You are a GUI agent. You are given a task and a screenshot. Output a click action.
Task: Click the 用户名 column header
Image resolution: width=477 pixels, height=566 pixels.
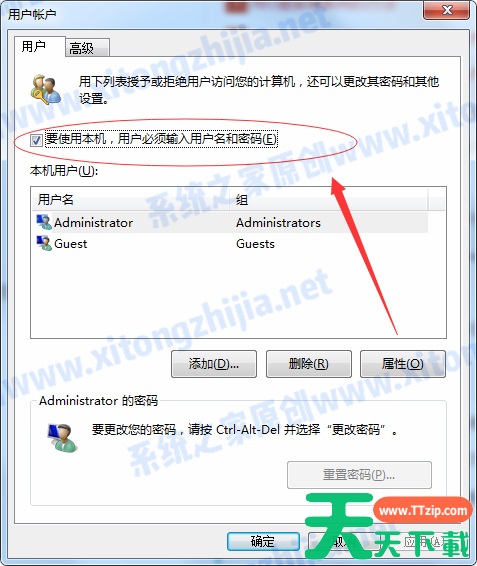pos(131,199)
